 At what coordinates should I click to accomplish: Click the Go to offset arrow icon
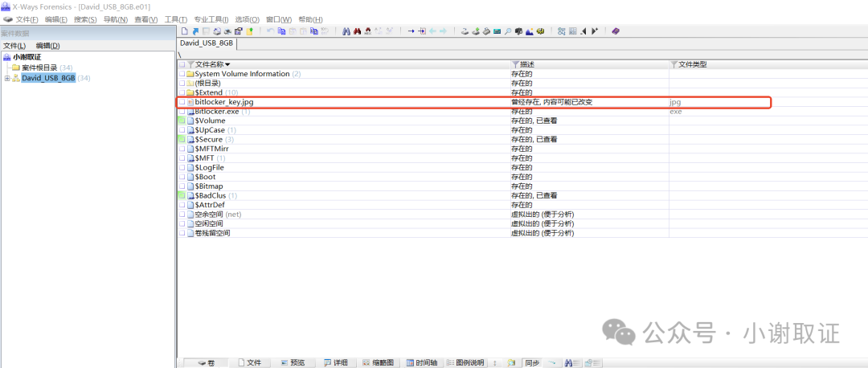click(411, 31)
